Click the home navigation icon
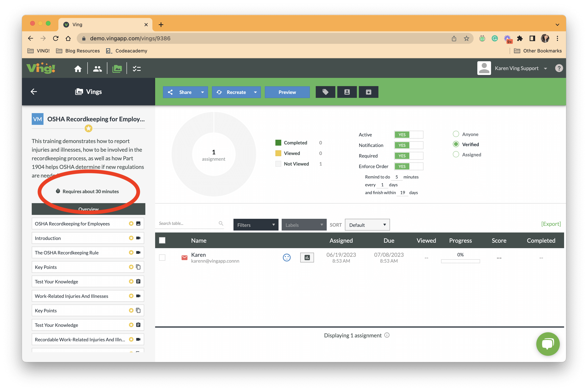 pyautogui.click(x=78, y=68)
